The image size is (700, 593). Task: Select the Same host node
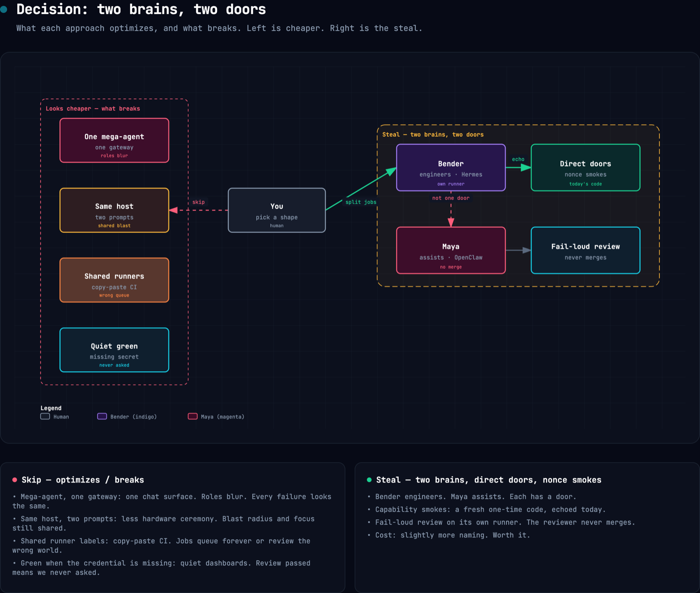(x=114, y=210)
